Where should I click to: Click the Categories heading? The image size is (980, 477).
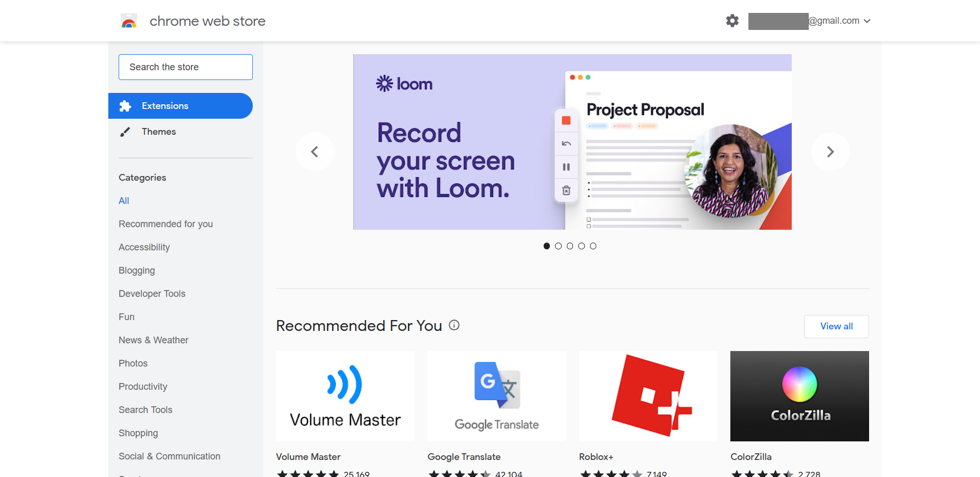142,178
